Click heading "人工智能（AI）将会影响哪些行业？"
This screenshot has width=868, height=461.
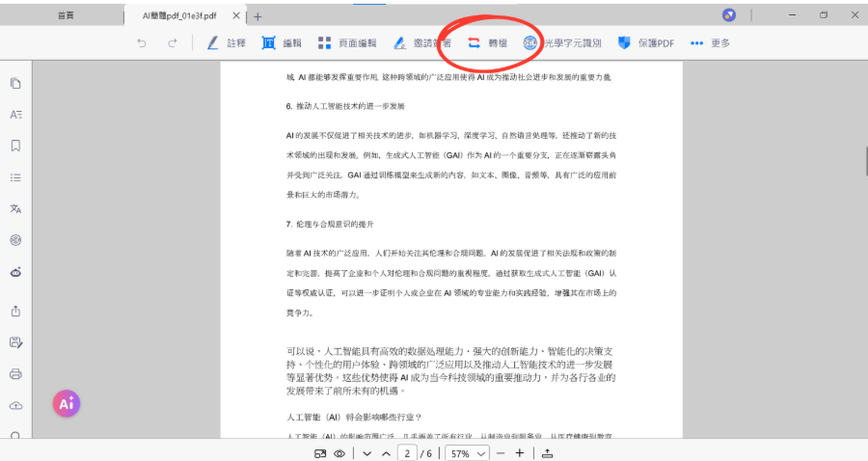(x=353, y=417)
